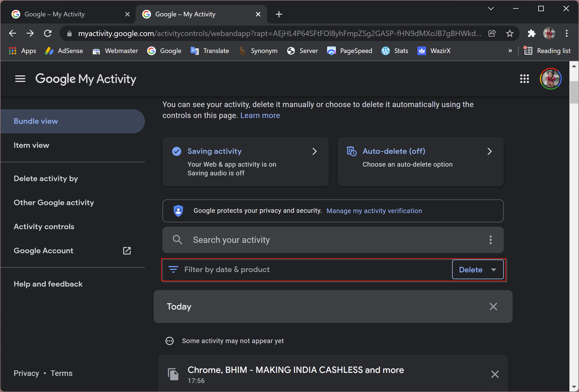
Task: Click the filter lines icon
Action: point(173,269)
